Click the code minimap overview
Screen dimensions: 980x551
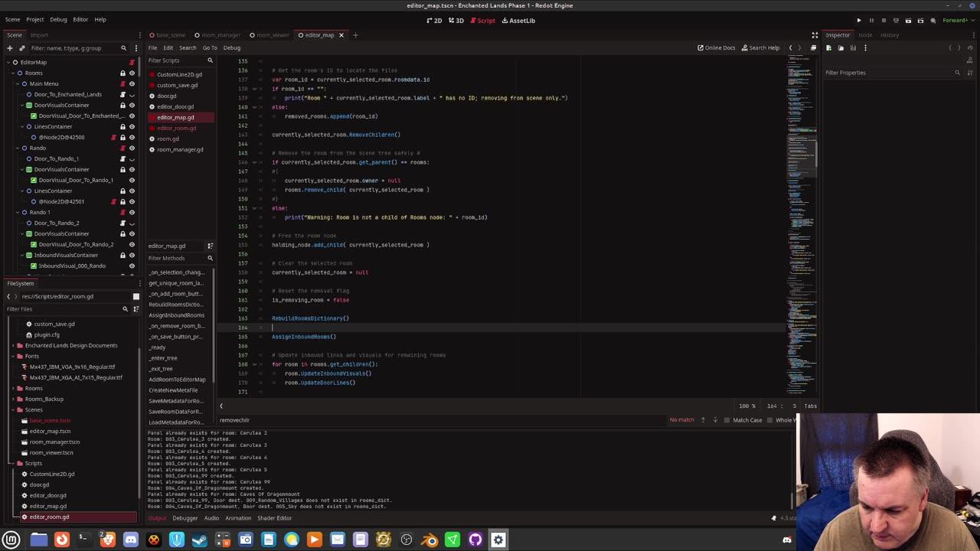click(801, 226)
